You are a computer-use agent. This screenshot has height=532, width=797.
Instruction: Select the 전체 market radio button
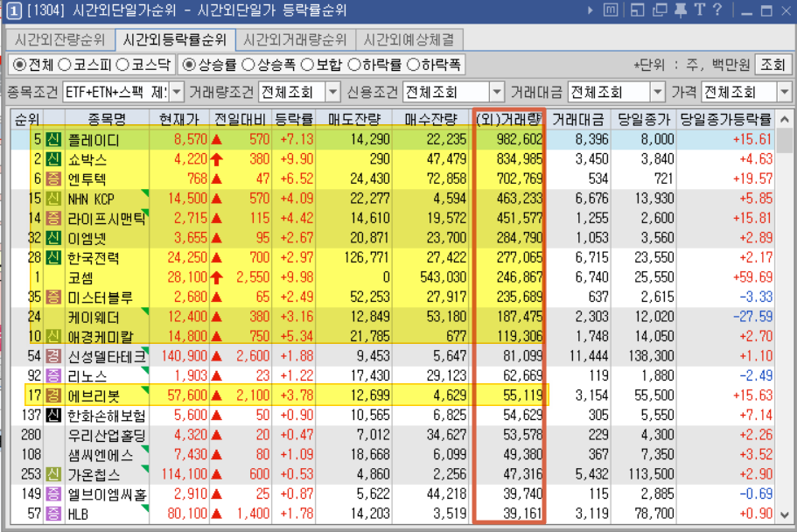20,65
